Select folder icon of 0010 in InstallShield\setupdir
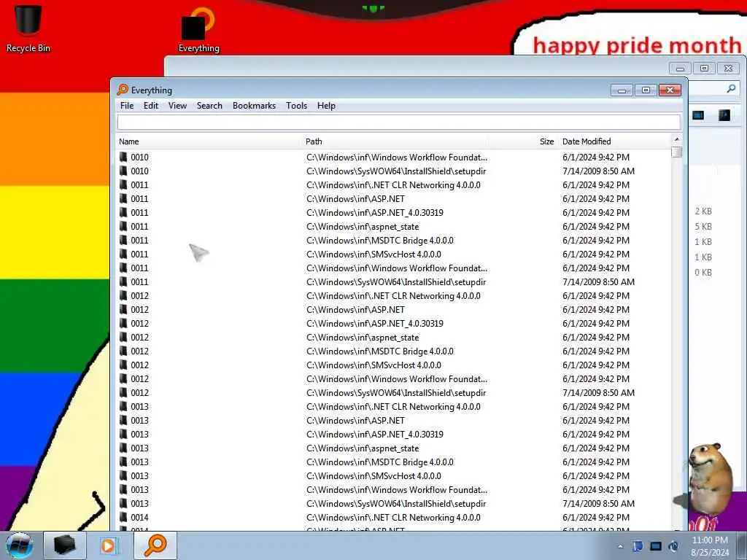 coord(123,171)
